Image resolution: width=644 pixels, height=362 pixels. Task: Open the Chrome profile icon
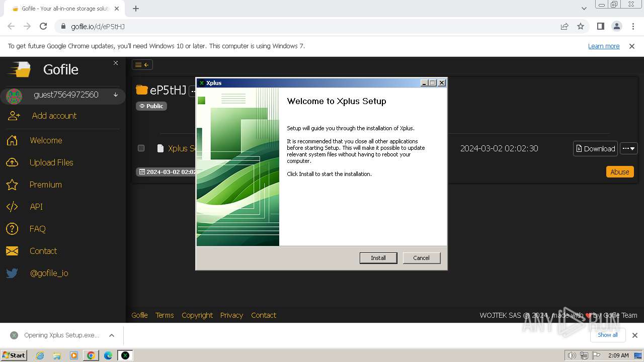pyautogui.click(x=616, y=26)
